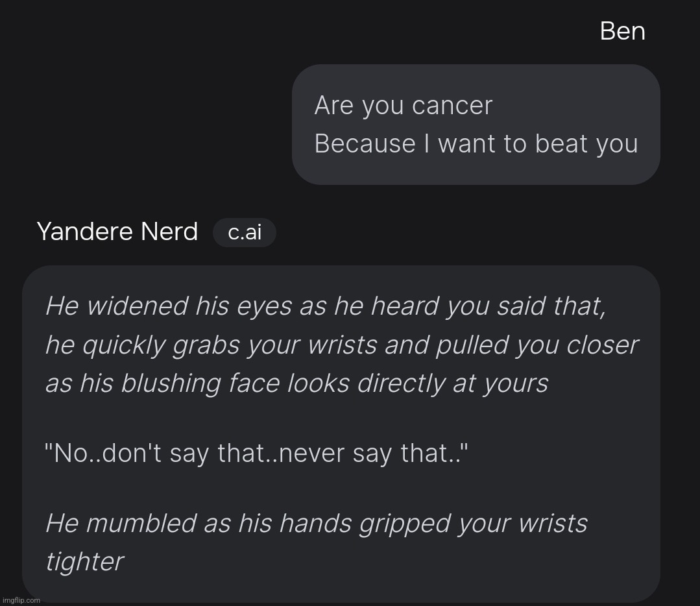The image size is (700, 606).
Task: Click the c.ai badge next to Yandere Nerd
Action: click(x=245, y=233)
